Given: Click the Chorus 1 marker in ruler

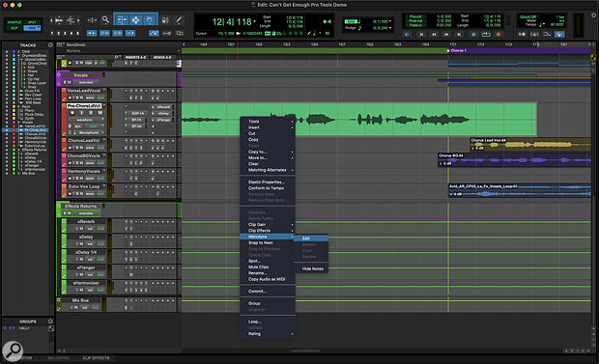Looking at the screenshot, I should [x=457, y=50].
